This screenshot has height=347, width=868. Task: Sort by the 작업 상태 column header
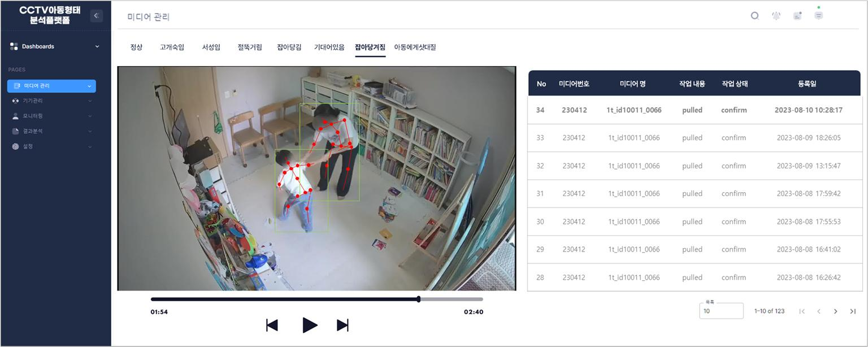[x=735, y=84]
